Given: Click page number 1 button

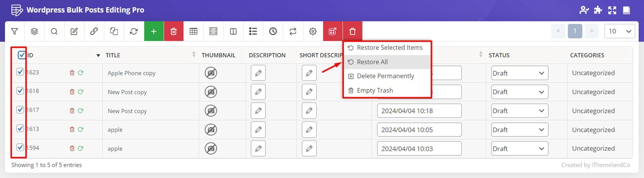Looking at the screenshot, I should [575, 31].
